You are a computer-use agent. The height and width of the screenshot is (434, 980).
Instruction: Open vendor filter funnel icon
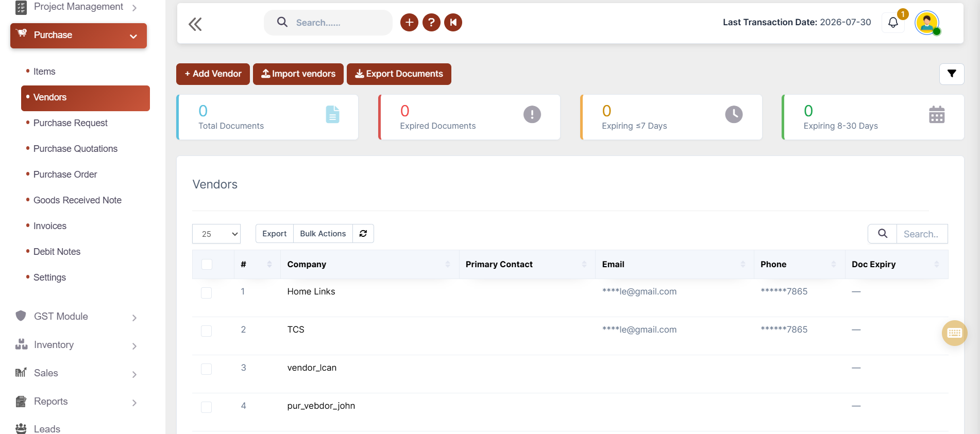pyautogui.click(x=952, y=74)
